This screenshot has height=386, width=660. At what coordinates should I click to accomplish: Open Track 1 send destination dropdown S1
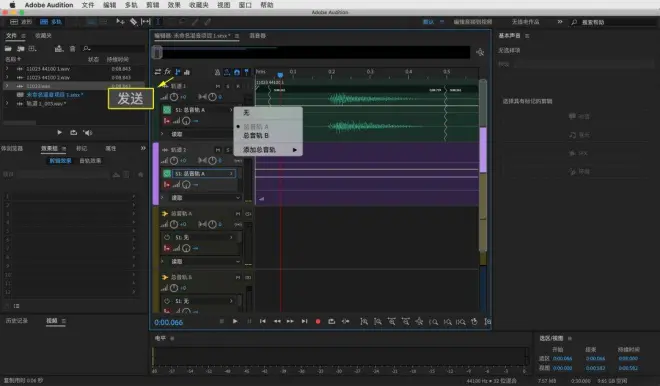(x=204, y=110)
